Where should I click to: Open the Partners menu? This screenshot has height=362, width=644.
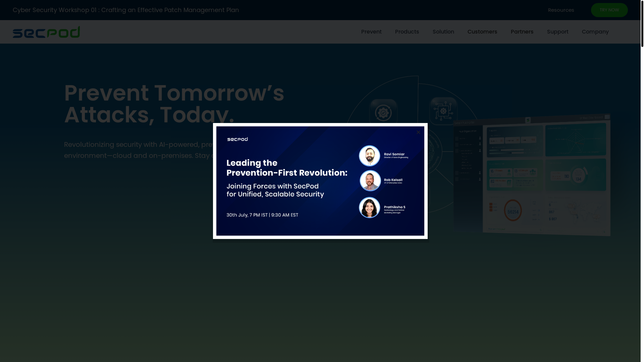click(522, 32)
